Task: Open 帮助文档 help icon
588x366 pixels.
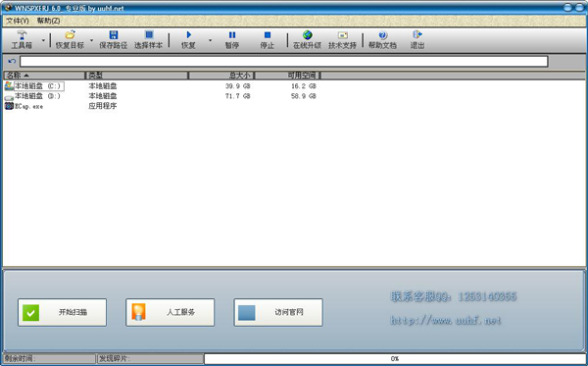Action: [x=382, y=35]
